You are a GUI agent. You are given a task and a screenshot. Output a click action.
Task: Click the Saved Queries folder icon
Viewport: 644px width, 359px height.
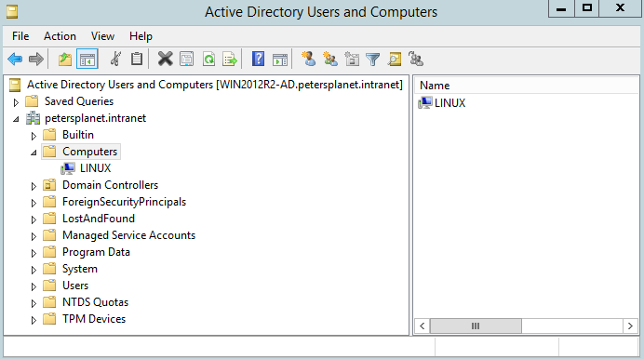[x=32, y=101]
